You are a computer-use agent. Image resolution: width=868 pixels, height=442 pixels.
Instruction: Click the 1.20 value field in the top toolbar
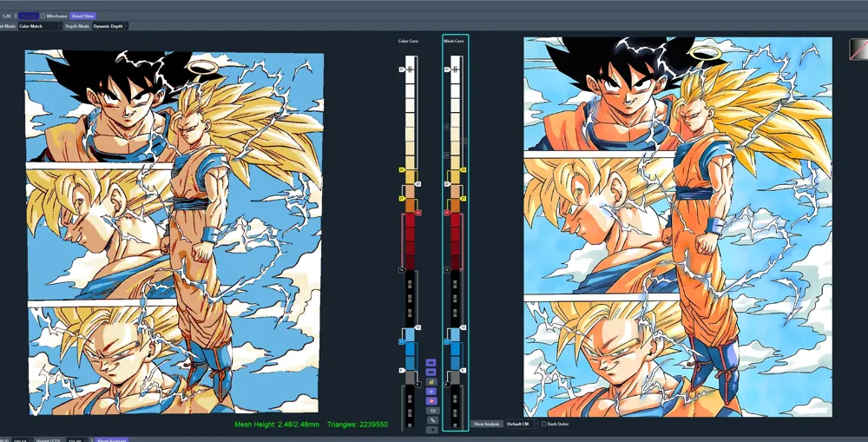click(x=7, y=16)
